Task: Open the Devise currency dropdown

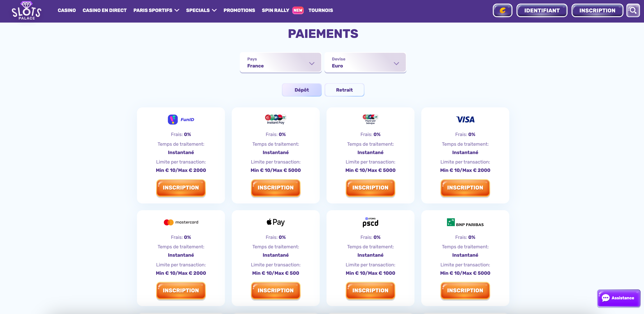Action: tap(365, 62)
